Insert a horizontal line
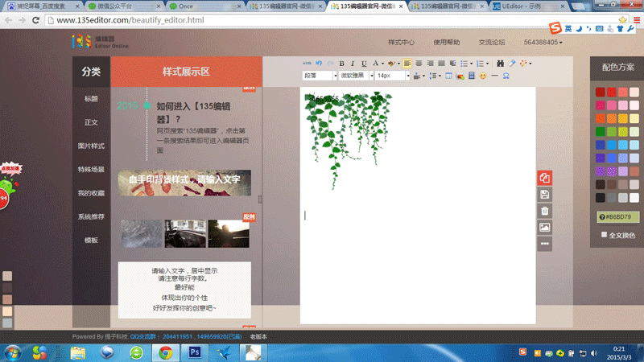This screenshot has width=644, height=362. click(x=494, y=76)
